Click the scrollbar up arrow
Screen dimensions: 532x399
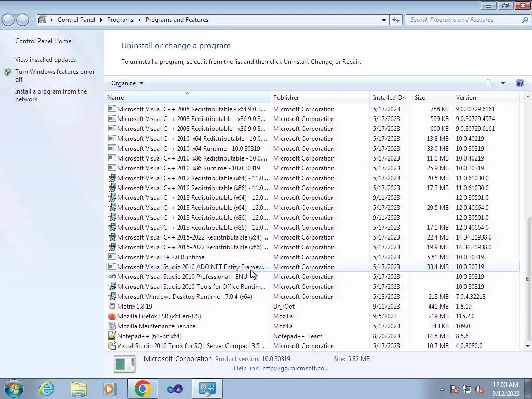click(x=527, y=96)
